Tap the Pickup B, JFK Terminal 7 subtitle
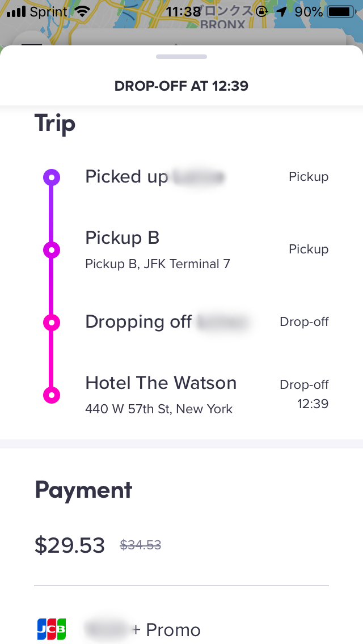Screen dimensions: 363x644 point(158,264)
